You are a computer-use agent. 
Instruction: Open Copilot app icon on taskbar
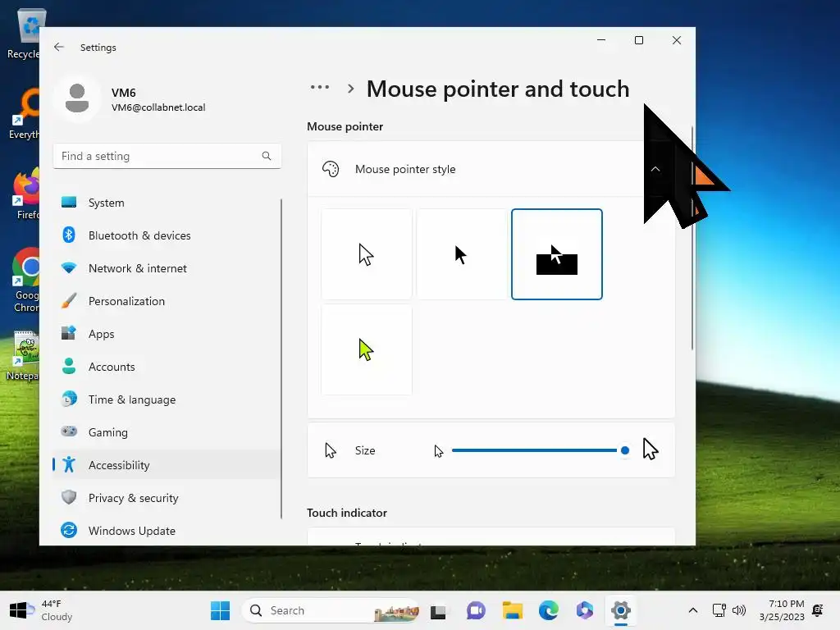pyautogui.click(x=584, y=610)
